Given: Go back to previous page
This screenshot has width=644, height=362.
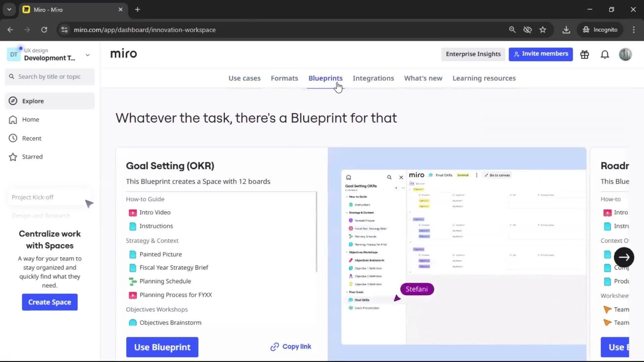Looking at the screenshot, I should (10, 29).
